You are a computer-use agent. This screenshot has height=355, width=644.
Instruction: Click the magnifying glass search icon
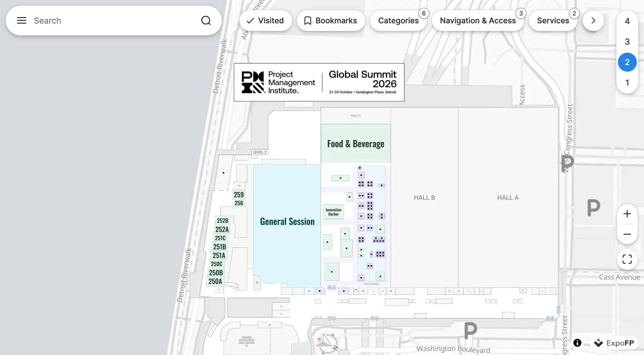206,21
